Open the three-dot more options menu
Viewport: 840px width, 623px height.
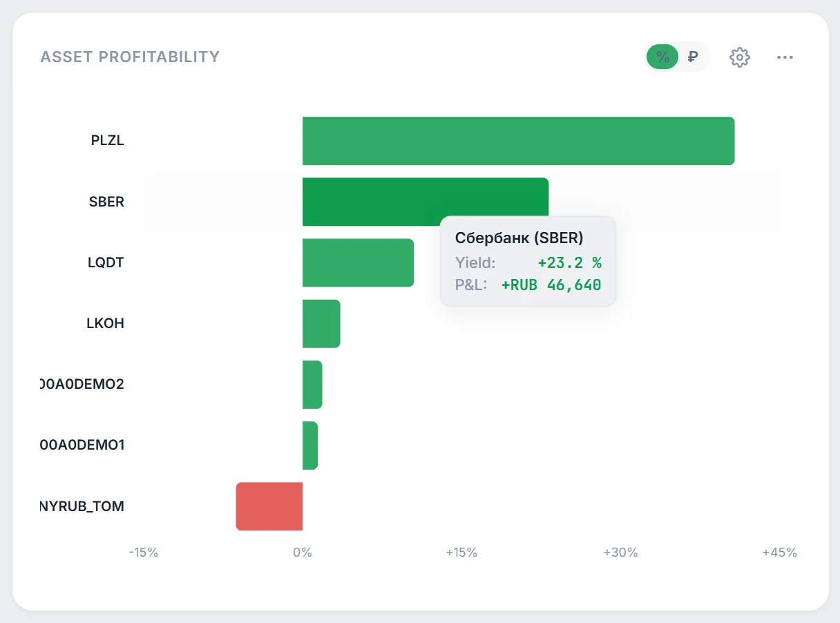(785, 57)
